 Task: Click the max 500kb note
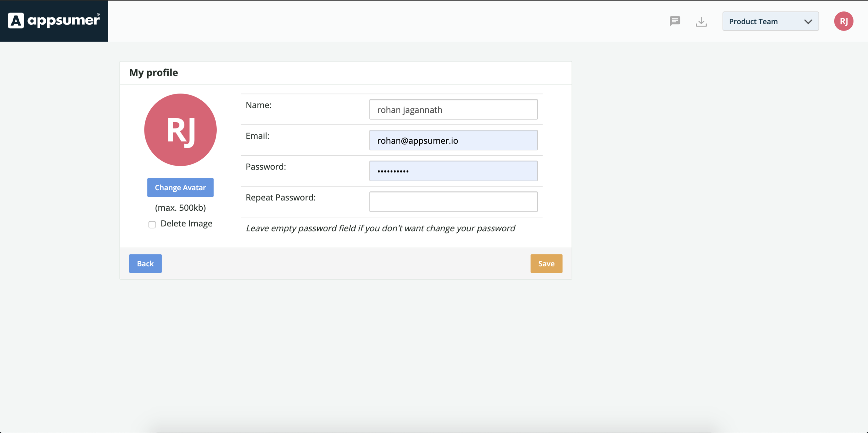coord(180,208)
